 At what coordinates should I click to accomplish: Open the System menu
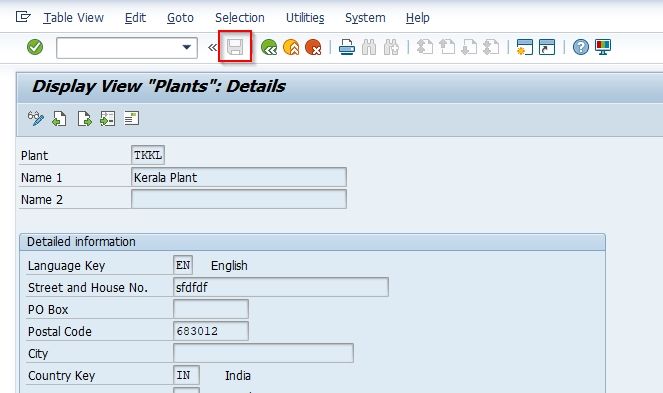pos(365,18)
